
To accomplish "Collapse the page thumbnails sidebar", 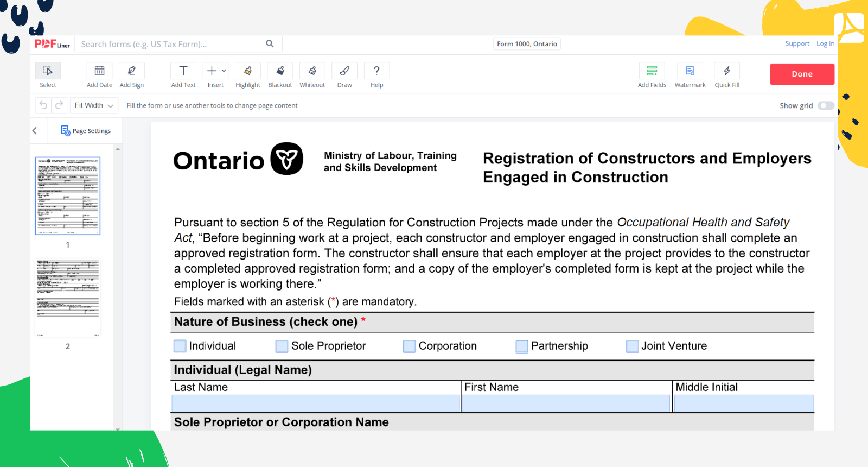I will (35, 131).
